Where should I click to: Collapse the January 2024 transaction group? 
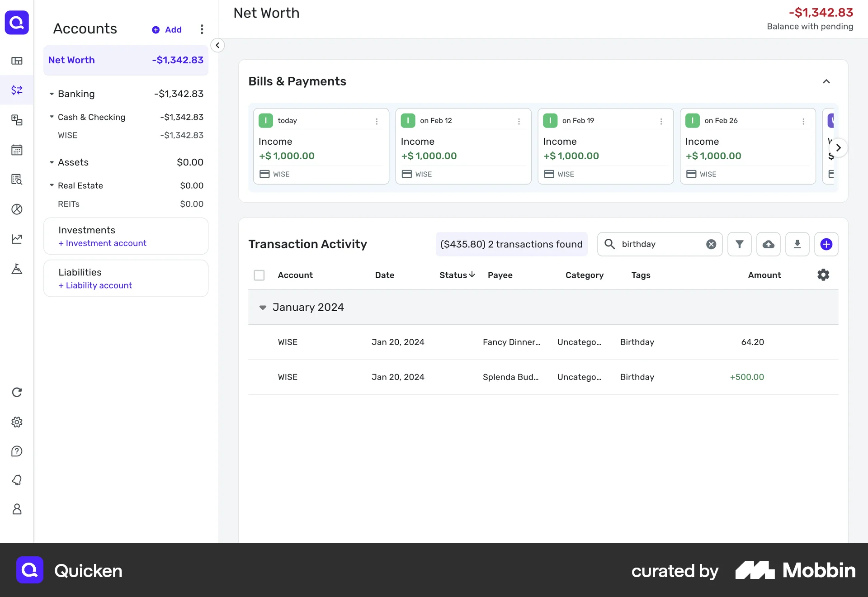coord(263,307)
